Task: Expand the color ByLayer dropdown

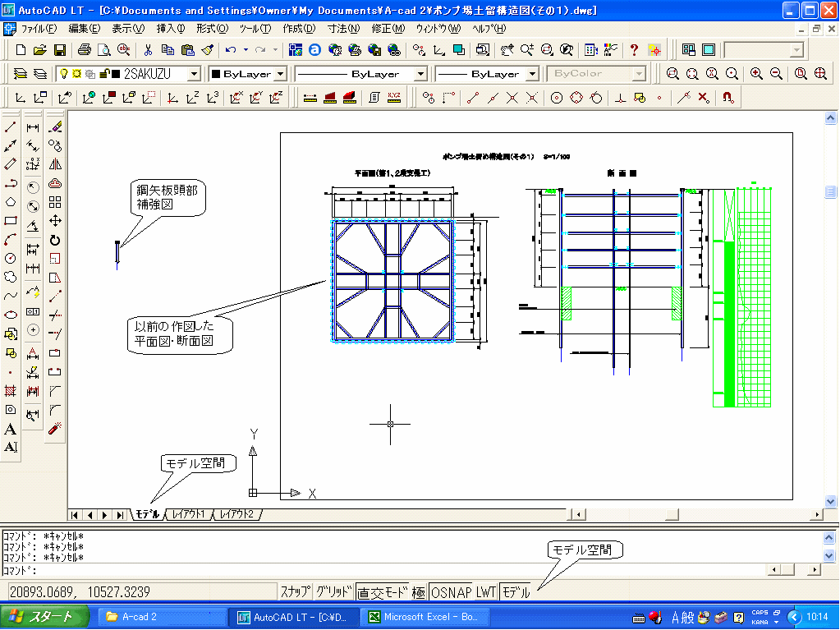Action: click(x=281, y=73)
